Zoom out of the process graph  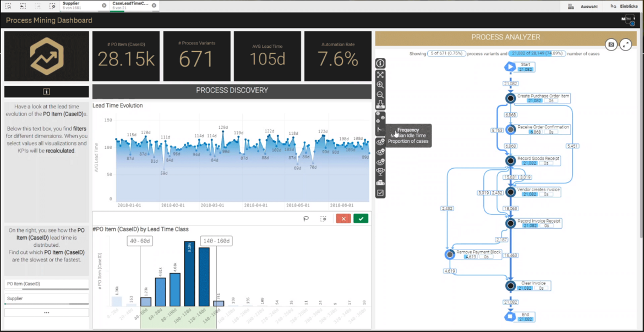point(380,95)
